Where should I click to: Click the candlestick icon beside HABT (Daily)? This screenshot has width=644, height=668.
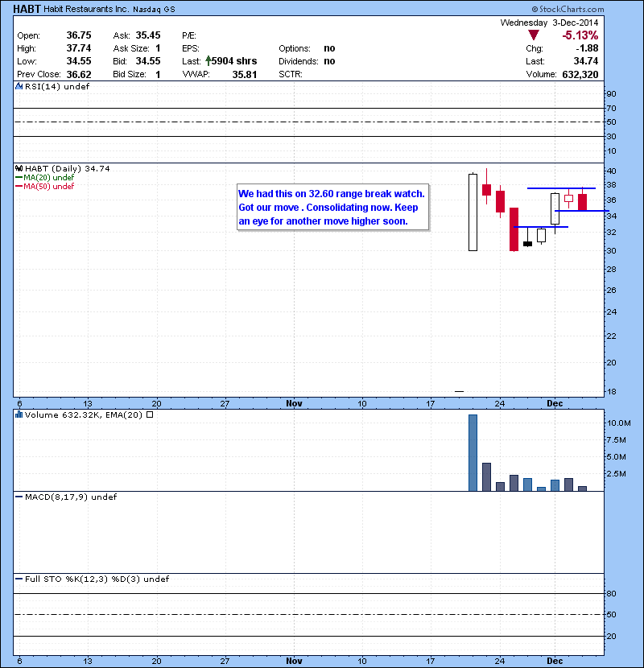point(19,169)
